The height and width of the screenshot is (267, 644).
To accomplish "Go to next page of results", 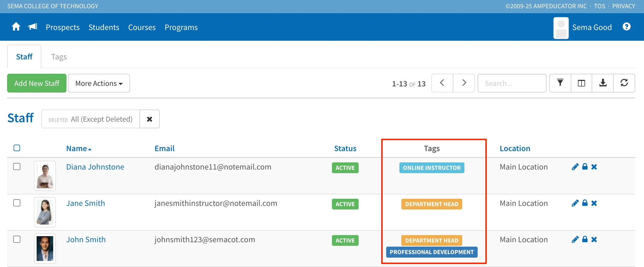I will (x=464, y=83).
